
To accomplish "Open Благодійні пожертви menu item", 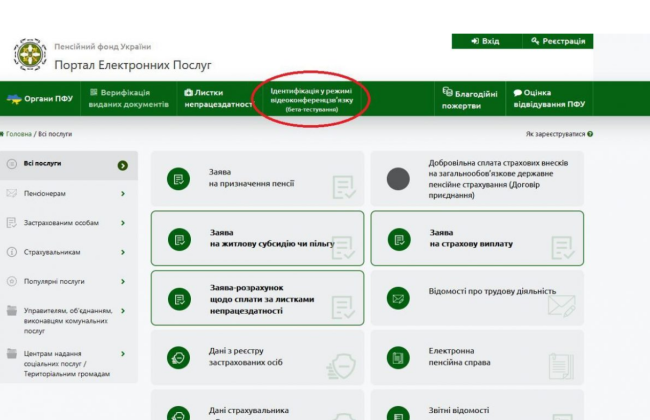I will [x=470, y=99].
